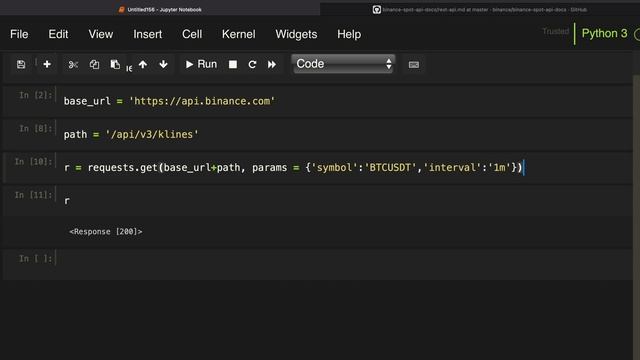The width and height of the screenshot is (640, 360).
Task: Cut selected cell with scissors icon
Action: tap(73, 64)
